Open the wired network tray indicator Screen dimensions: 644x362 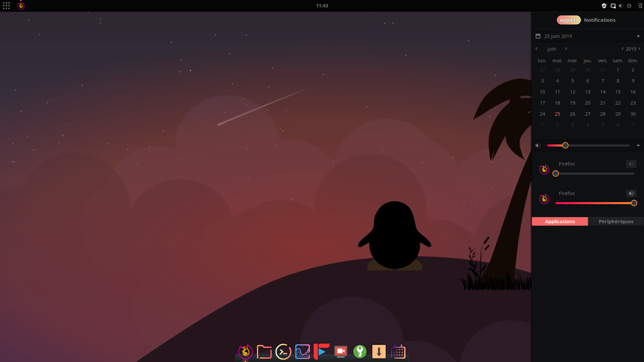(613, 6)
